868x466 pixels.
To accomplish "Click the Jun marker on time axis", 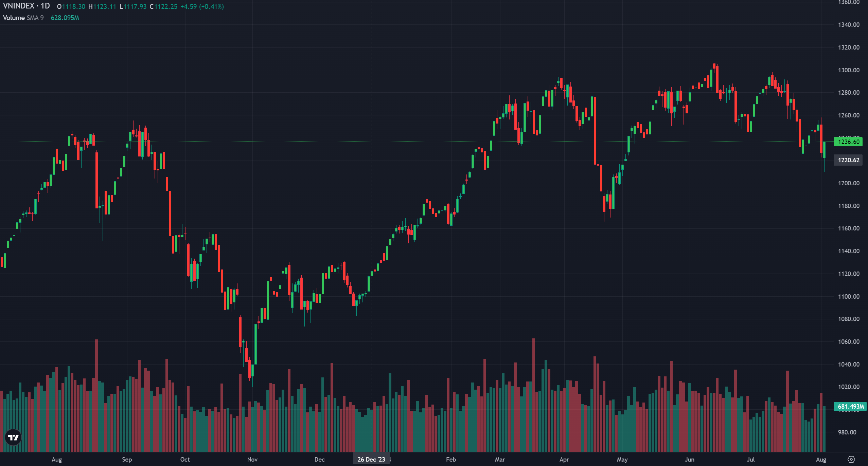I will (689, 459).
